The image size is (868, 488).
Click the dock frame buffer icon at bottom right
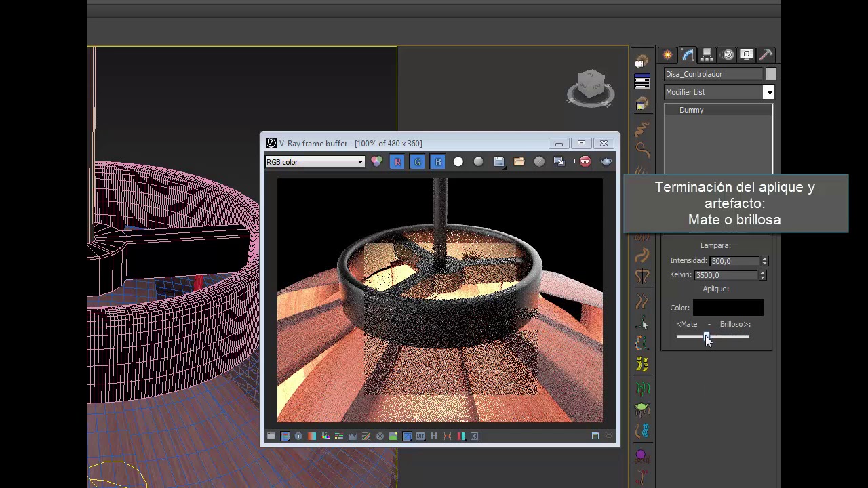click(595, 436)
